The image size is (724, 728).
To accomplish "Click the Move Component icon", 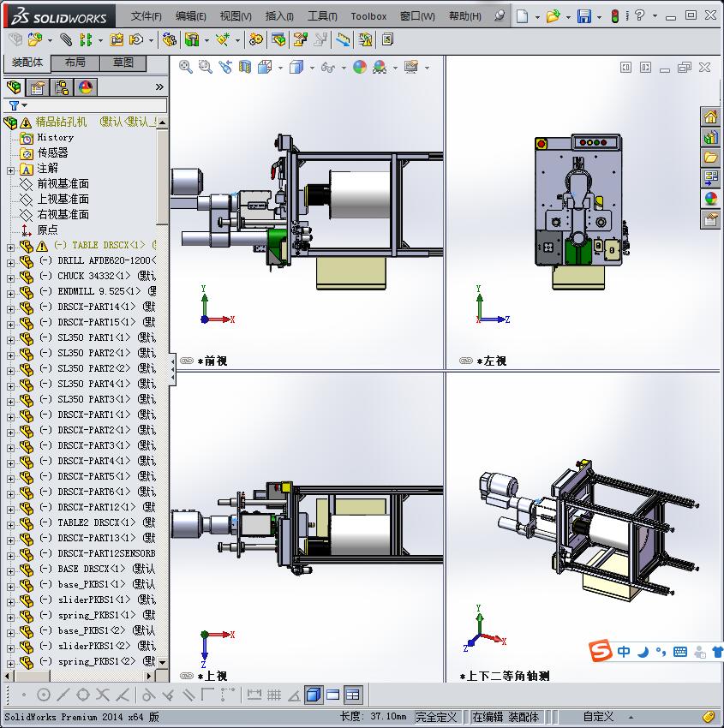I will 135,40.
